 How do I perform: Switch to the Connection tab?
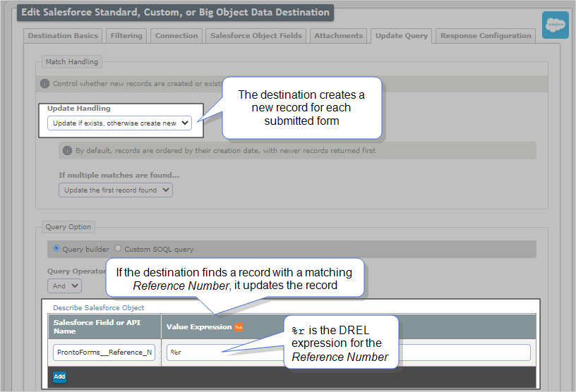[176, 35]
